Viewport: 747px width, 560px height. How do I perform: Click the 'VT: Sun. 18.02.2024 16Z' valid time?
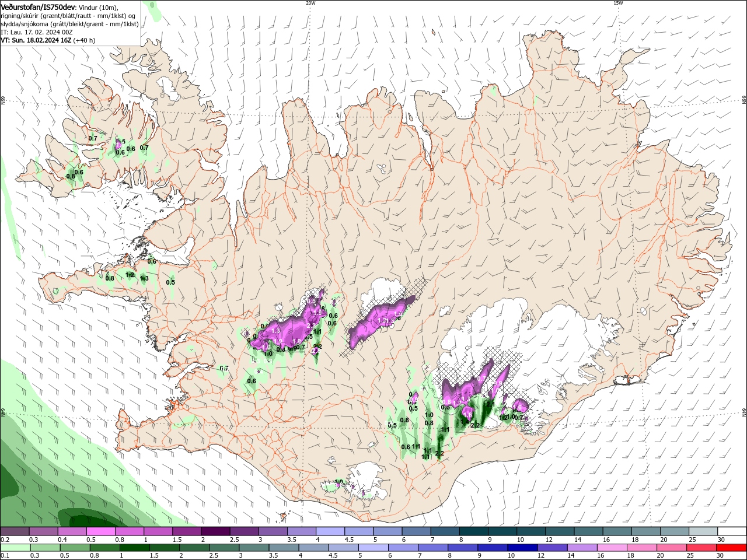pos(36,40)
